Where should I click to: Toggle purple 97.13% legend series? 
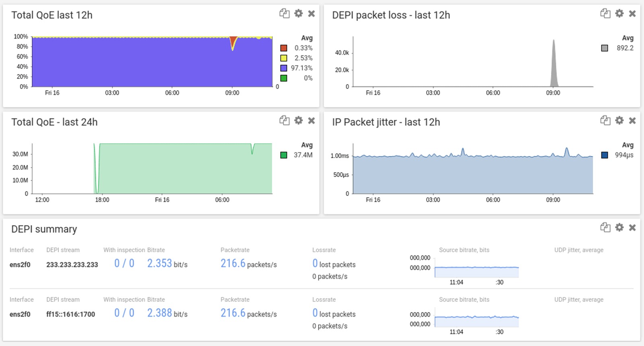284,68
